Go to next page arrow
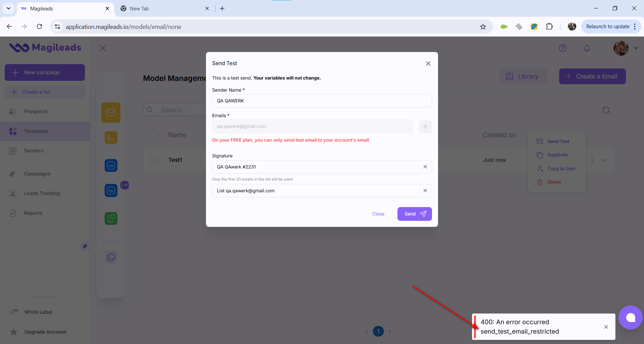This screenshot has width=644, height=344. (x=390, y=331)
